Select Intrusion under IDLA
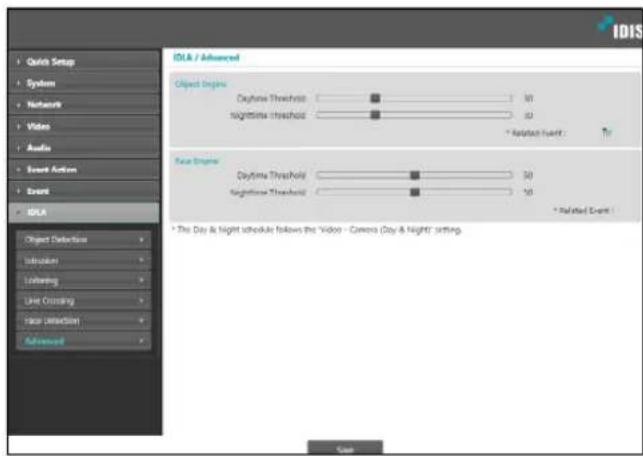Viewport: 643px width, 456px height. point(84,260)
